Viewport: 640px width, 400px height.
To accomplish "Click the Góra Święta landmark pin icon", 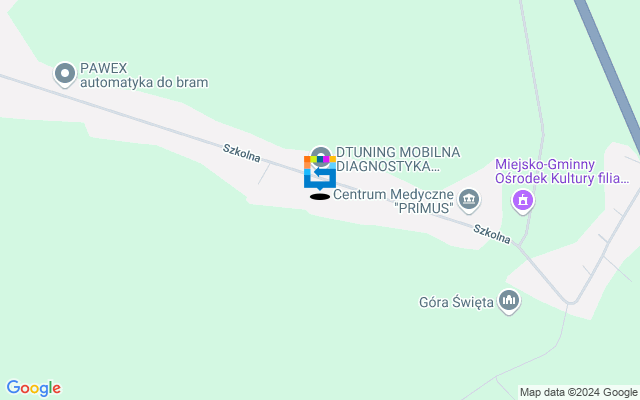I will click(x=509, y=302).
